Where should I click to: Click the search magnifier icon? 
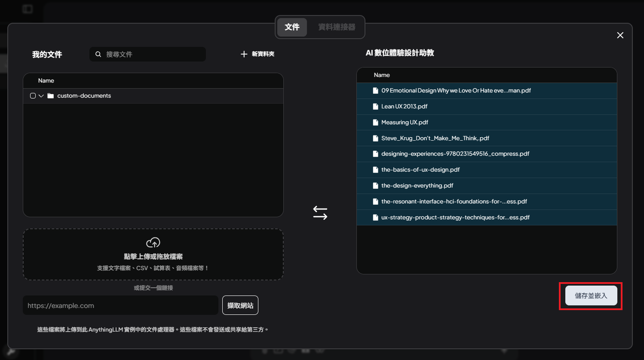coord(98,54)
